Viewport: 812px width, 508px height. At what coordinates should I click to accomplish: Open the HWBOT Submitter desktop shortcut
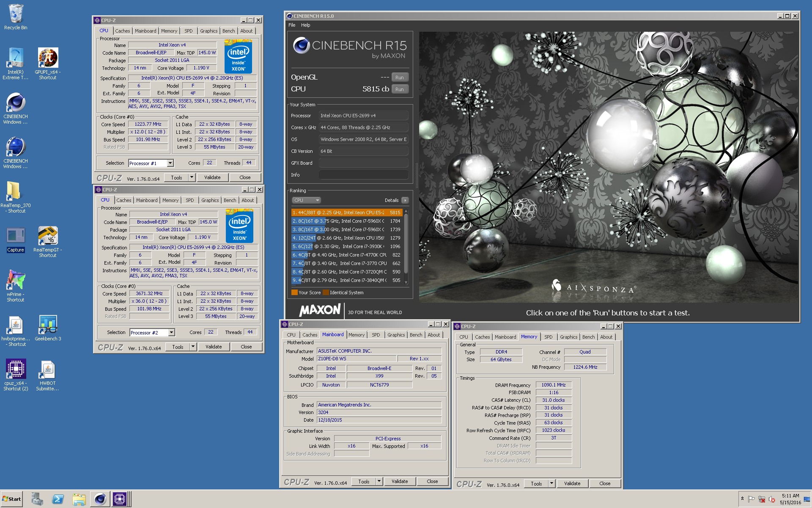coord(47,370)
